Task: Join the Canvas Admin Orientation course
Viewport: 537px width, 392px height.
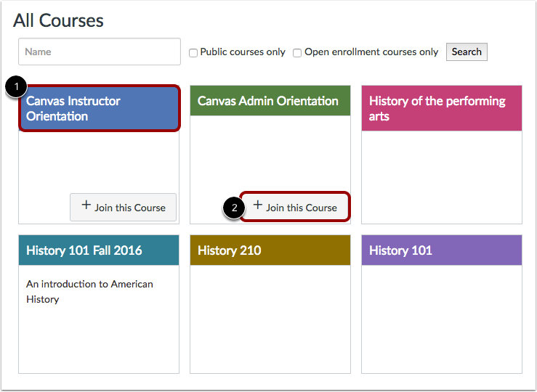Action: point(295,207)
